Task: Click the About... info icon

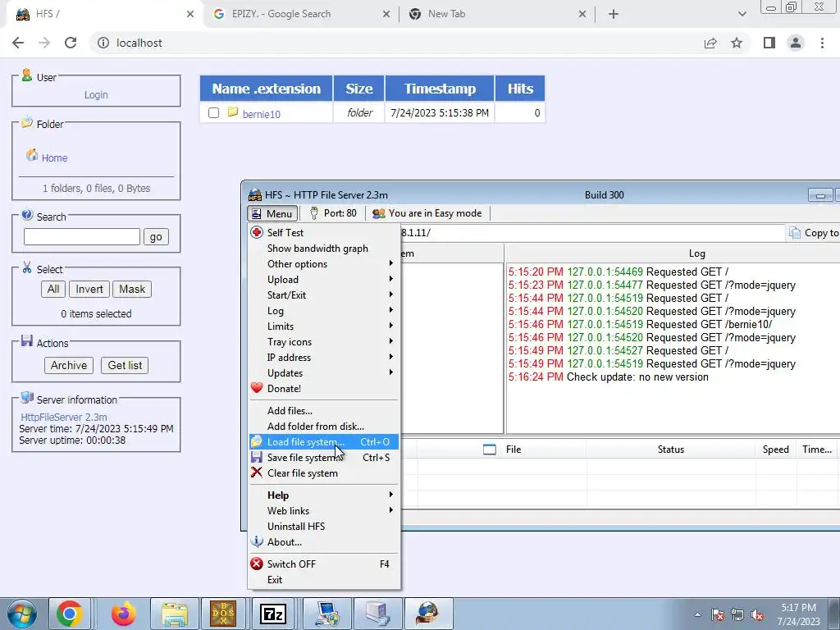Action: pos(257,541)
